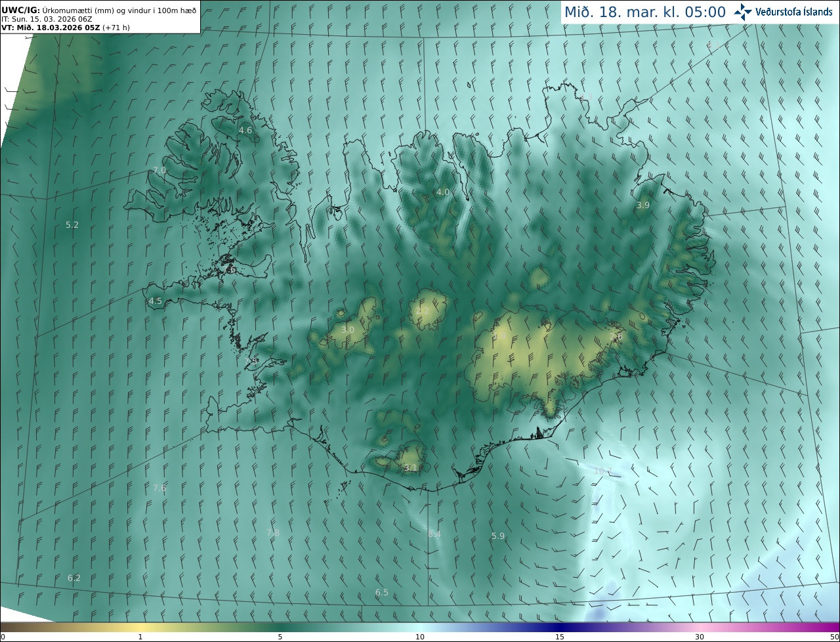Click the 6.5 value at the bottom
The image size is (840, 642).
click(381, 592)
